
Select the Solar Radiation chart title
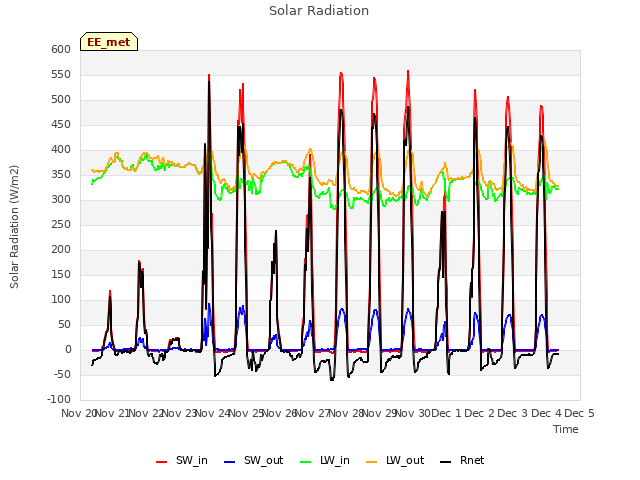[x=319, y=11]
